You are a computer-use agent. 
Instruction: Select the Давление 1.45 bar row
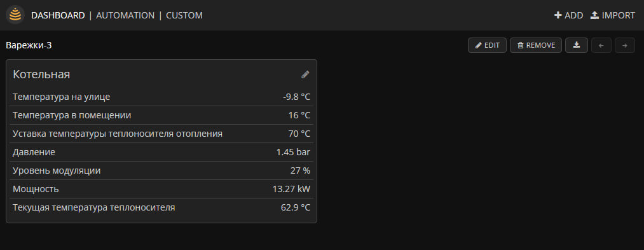coord(161,152)
